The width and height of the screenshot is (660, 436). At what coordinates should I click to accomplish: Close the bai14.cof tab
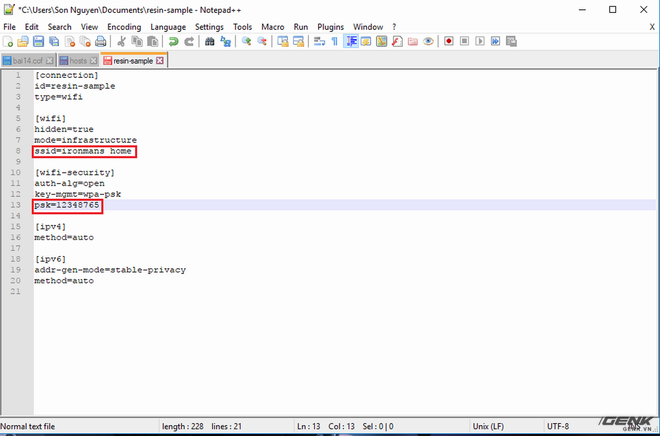(50, 61)
